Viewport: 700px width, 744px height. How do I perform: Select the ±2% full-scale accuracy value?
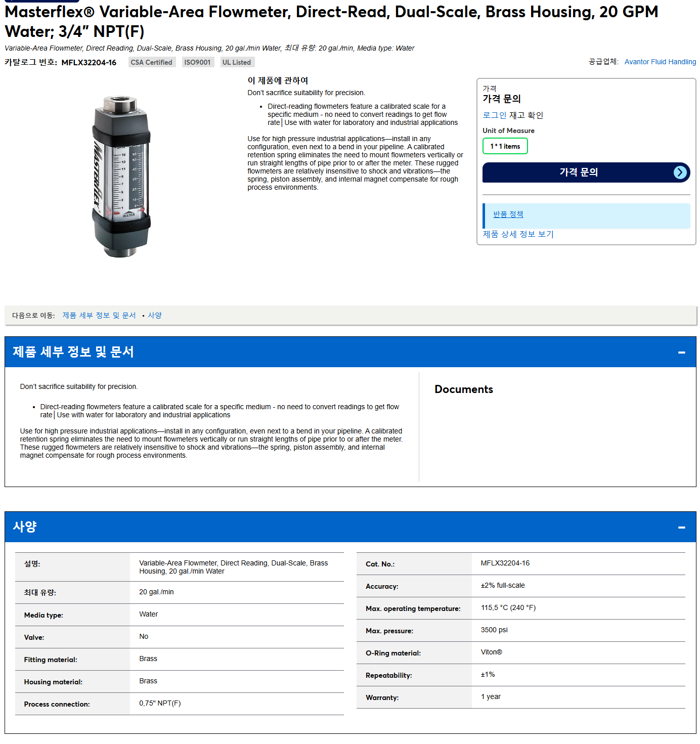503,586
